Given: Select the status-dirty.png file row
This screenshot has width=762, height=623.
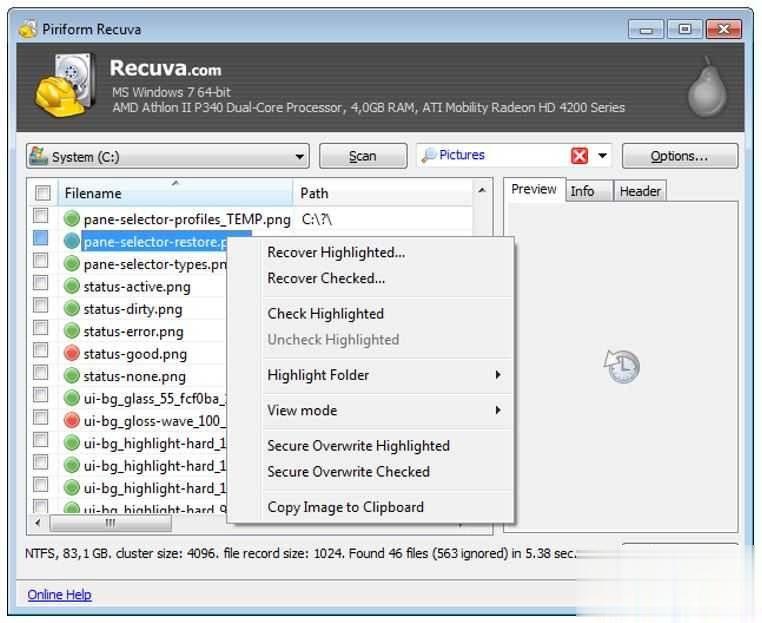Looking at the screenshot, I should tap(133, 309).
